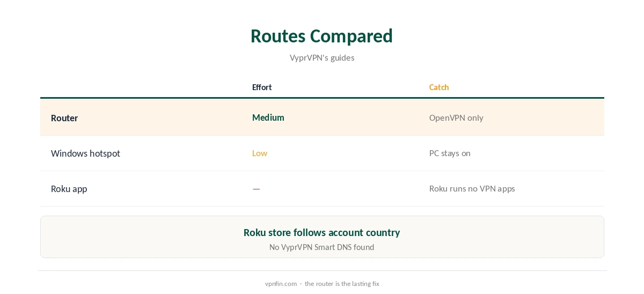The image size is (644, 294).
Task: Select 'No VyprVPN Smart DNS found' note
Action: pyautogui.click(x=321, y=247)
